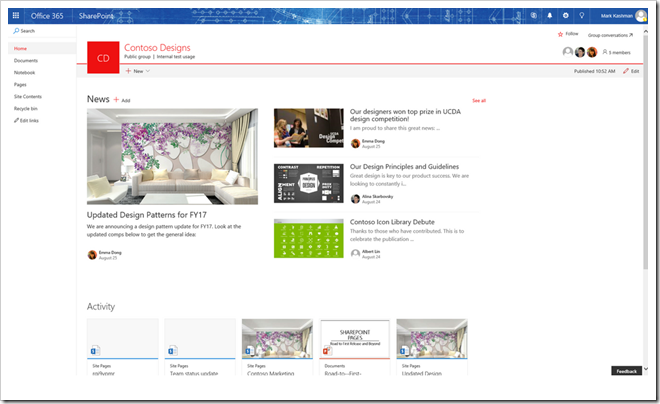Click the scrollbar up arrow
The height and width of the screenshot is (404, 660).
[x=646, y=32]
